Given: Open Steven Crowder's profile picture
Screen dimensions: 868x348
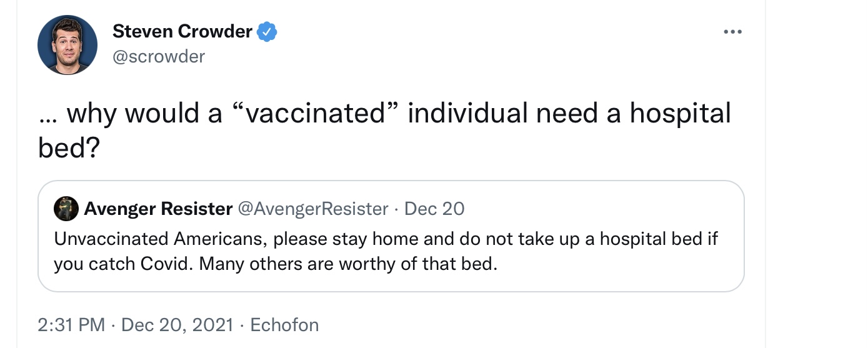Looking at the screenshot, I should [67, 45].
